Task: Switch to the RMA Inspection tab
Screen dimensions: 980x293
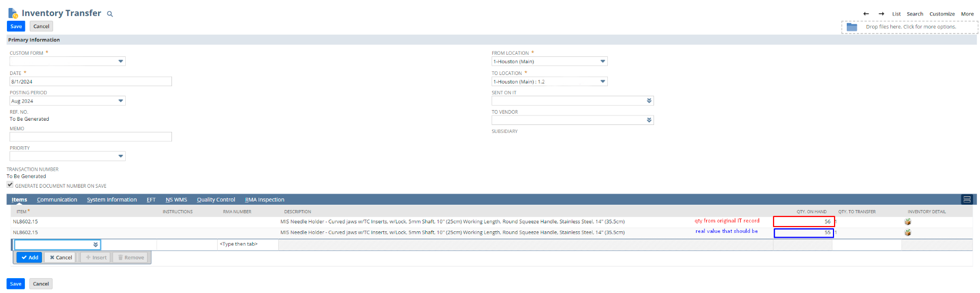Action: (264, 200)
